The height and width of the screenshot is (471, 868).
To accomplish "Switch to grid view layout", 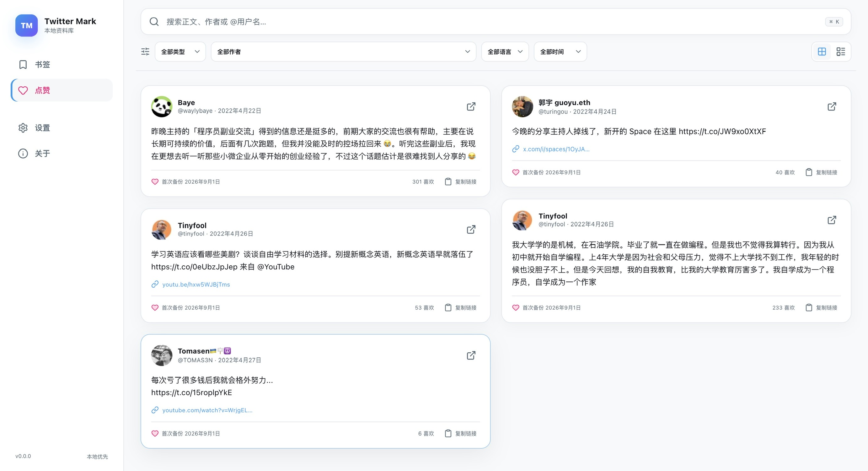I will click(x=822, y=51).
